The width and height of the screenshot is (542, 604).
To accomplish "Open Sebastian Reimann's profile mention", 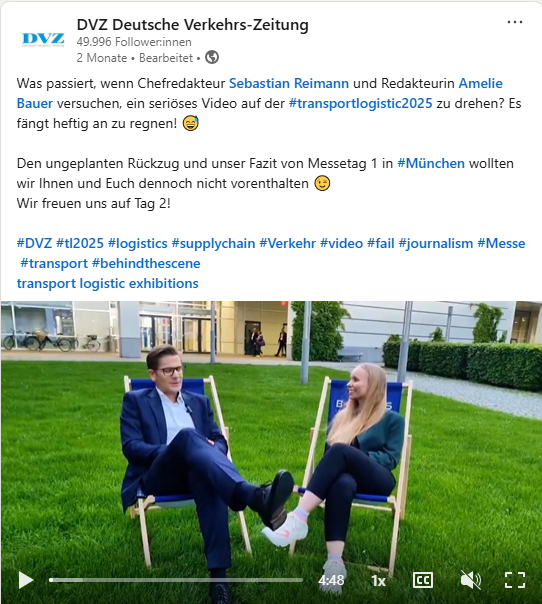I will (289, 83).
